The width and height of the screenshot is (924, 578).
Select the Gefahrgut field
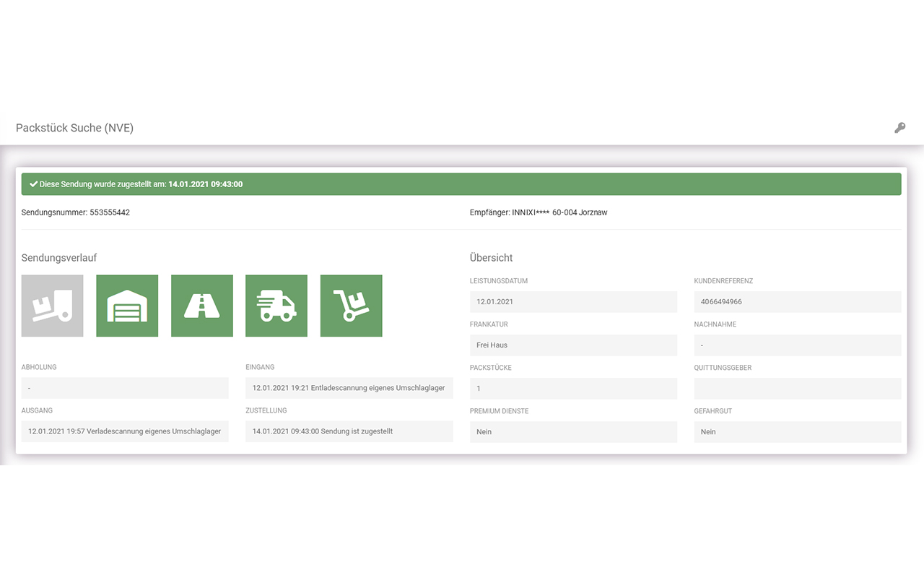pos(797,432)
